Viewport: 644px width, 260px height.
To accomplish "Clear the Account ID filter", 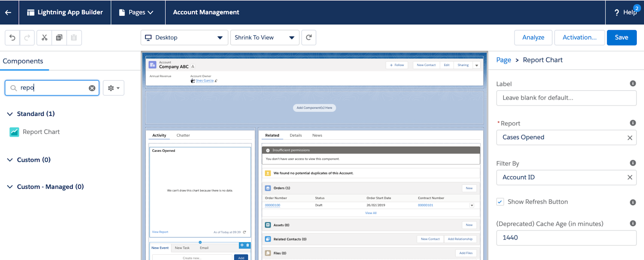I will (630, 177).
